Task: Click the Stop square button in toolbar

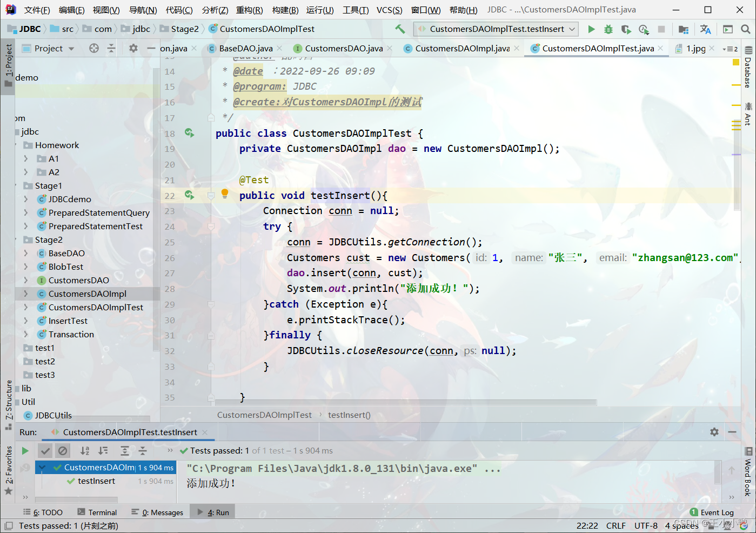Action: pyautogui.click(x=661, y=29)
